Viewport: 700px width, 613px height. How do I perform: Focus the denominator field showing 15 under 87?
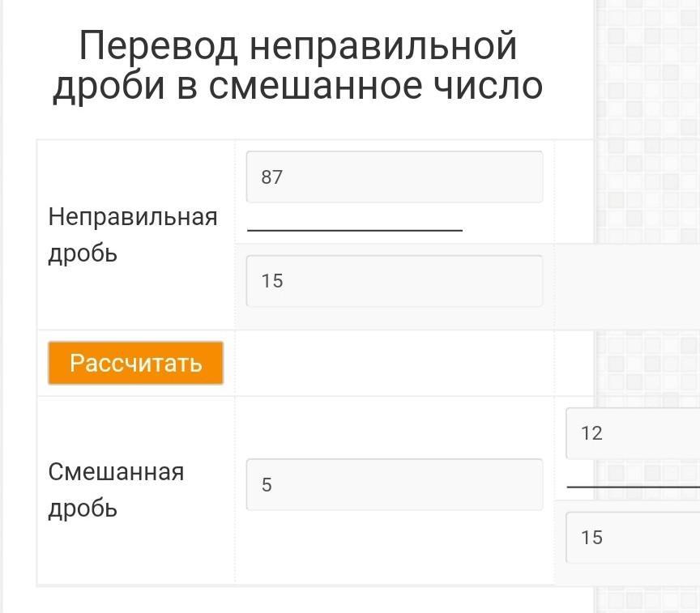[394, 281]
